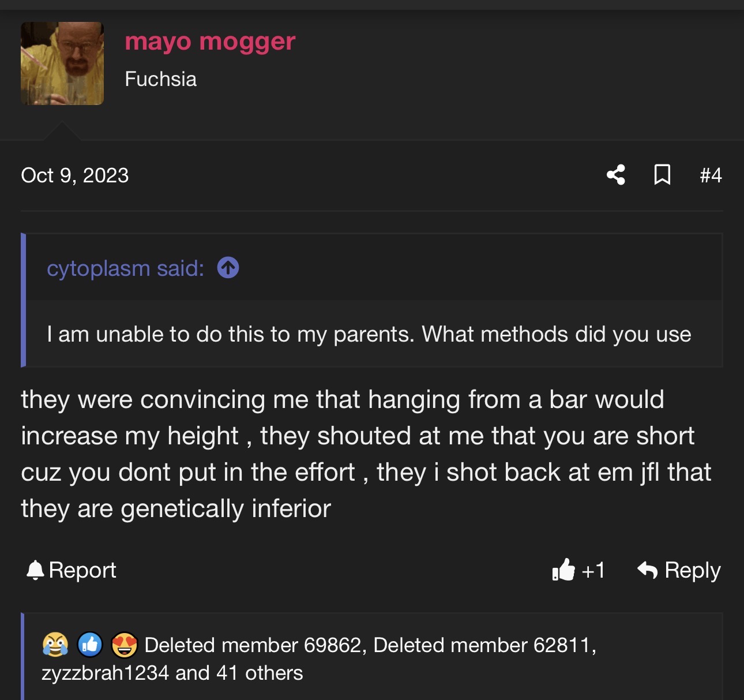Click the "cytoplasm said:" quote link
Image resolution: width=744 pixels, height=700 pixels.
(125, 268)
